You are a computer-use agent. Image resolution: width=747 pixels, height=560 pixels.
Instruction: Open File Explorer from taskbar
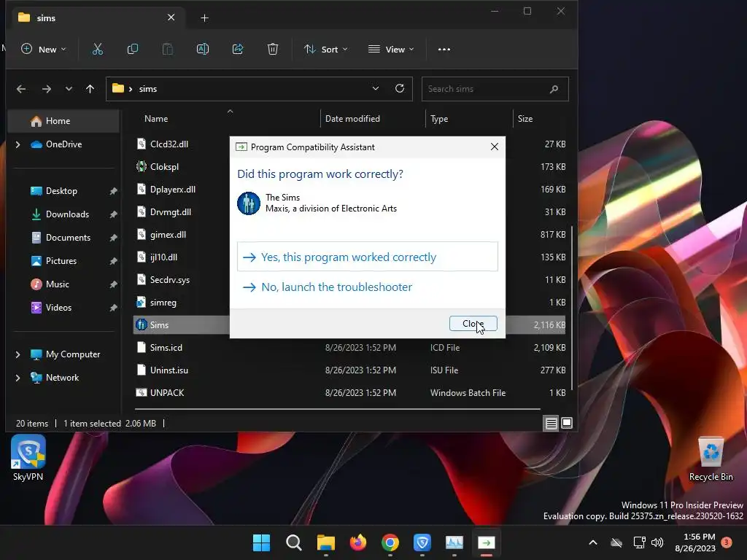326,542
